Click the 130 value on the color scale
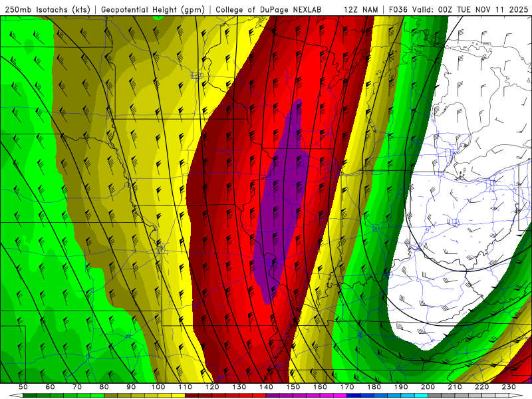The image size is (532, 399). pyautogui.click(x=239, y=387)
